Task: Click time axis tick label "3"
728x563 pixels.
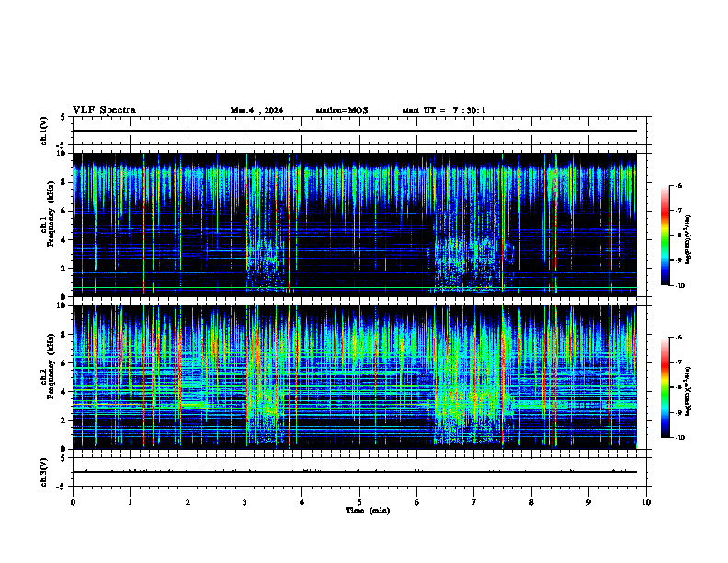Action: 245,502
